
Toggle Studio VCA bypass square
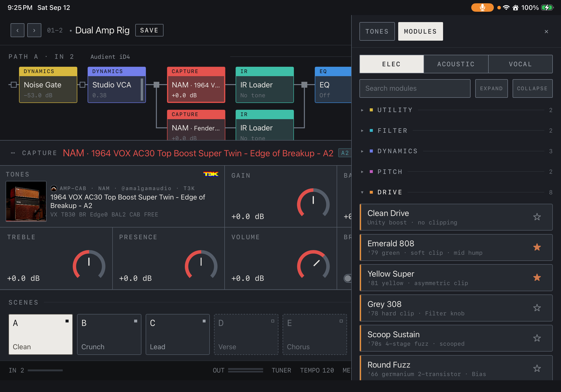click(x=83, y=85)
